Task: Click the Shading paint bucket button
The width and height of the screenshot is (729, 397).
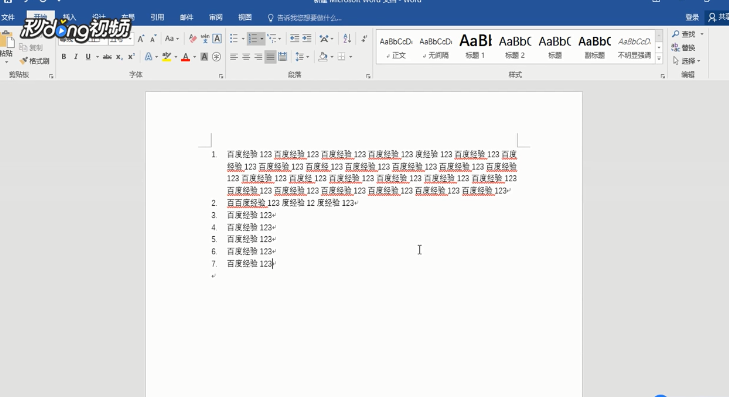Action: [x=323, y=57]
